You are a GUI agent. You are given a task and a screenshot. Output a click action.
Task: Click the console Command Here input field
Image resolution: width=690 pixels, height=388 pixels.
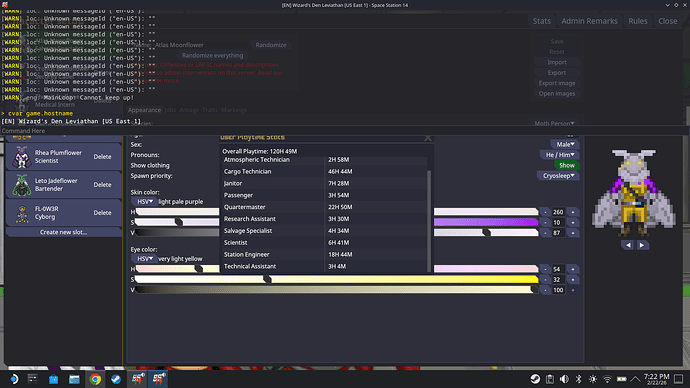[x=345, y=131]
